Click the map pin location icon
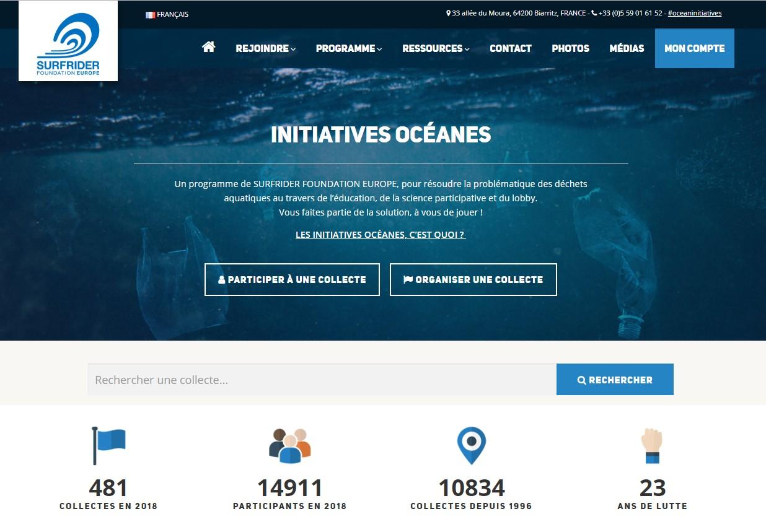Image resolution: width=766 pixels, height=532 pixels. coord(472,445)
